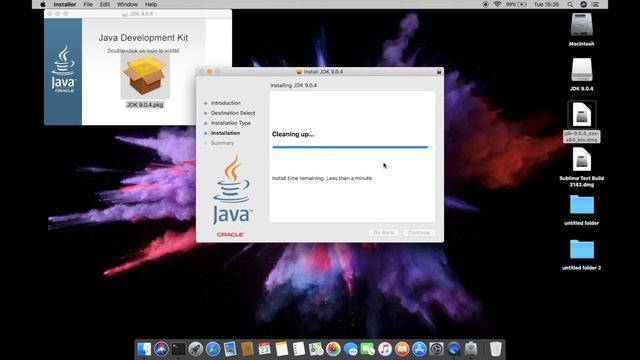Open Photos from the Dock
Viewport: 640px width, 360px height.
coord(333,349)
